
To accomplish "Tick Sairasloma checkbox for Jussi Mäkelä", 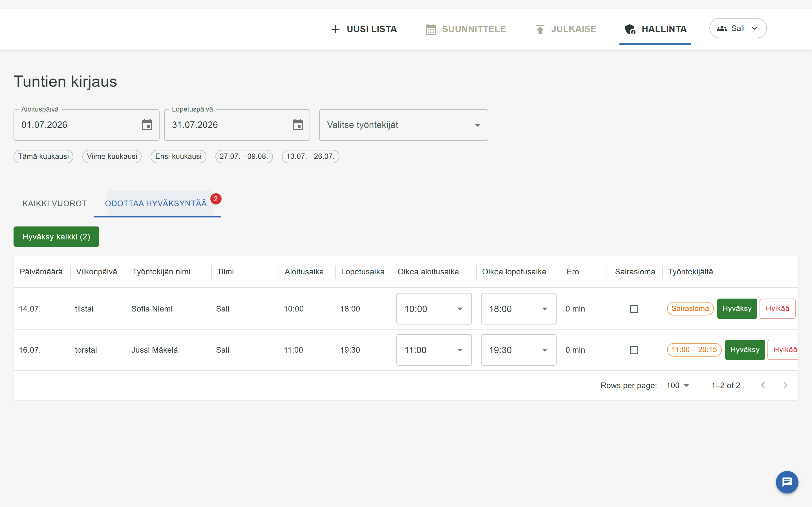I will click(634, 350).
